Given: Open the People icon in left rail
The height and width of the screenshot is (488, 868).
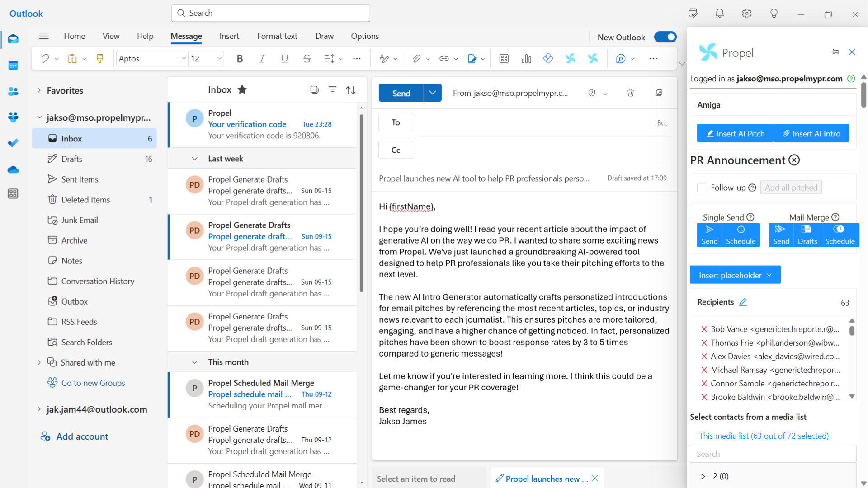Looking at the screenshot, I should click(13, 91).
